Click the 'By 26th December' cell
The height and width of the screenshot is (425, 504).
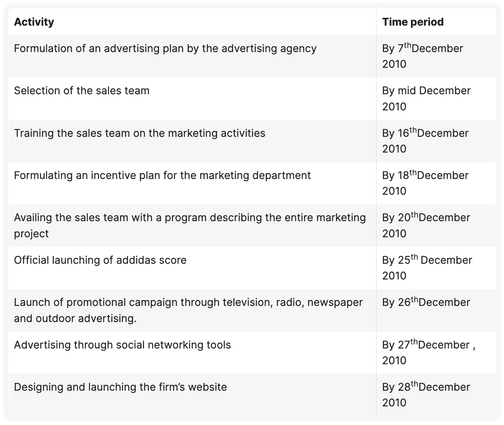coord(426,303)
